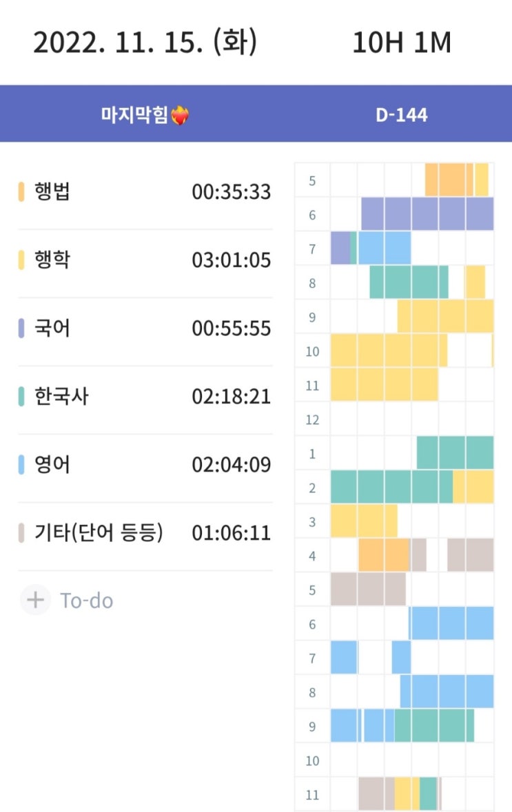The image size is (512, 812).
Task: Click the 02:04:09 timer for 영어
Action: point(232,465)
